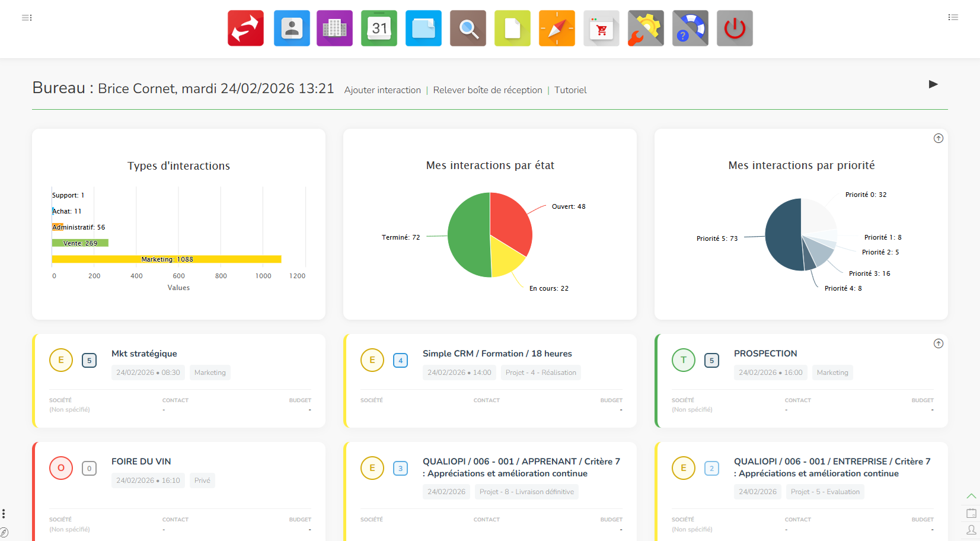Click the 'Ajouter interaction' link
This screenshot has height=541, width=980.
coord(382,90)
